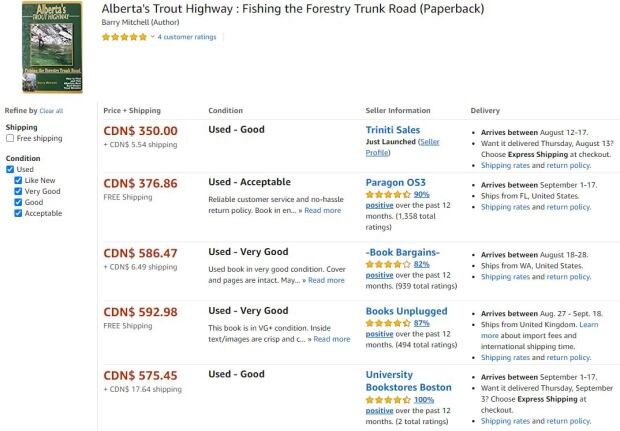Open the 90% positive feedback link
Viewport: 620px width, 431px height.
[422, 195]
